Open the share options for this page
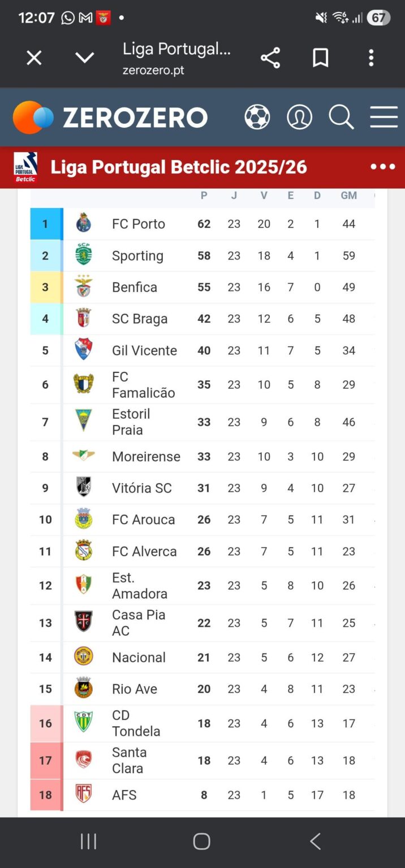Image resolution: width=405 pixels, height=868 pixels. click(270, 57)
